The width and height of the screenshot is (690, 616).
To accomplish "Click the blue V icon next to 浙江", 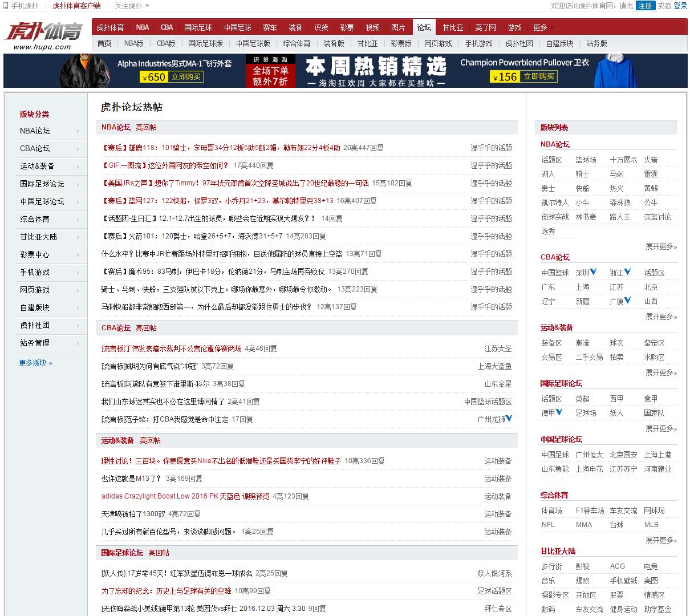I will tap(628, 272).
